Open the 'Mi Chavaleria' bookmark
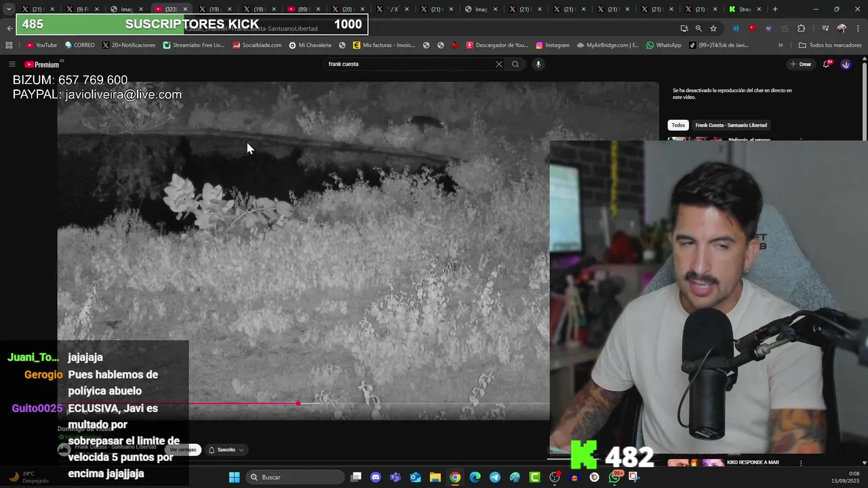Screen dimensions: 868x488 point(310,45)
